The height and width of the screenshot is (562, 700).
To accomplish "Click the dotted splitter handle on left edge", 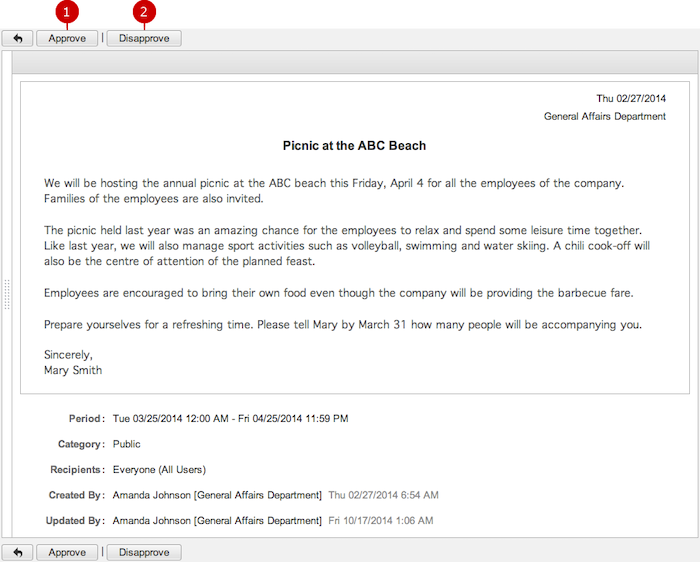I will 7,294.
